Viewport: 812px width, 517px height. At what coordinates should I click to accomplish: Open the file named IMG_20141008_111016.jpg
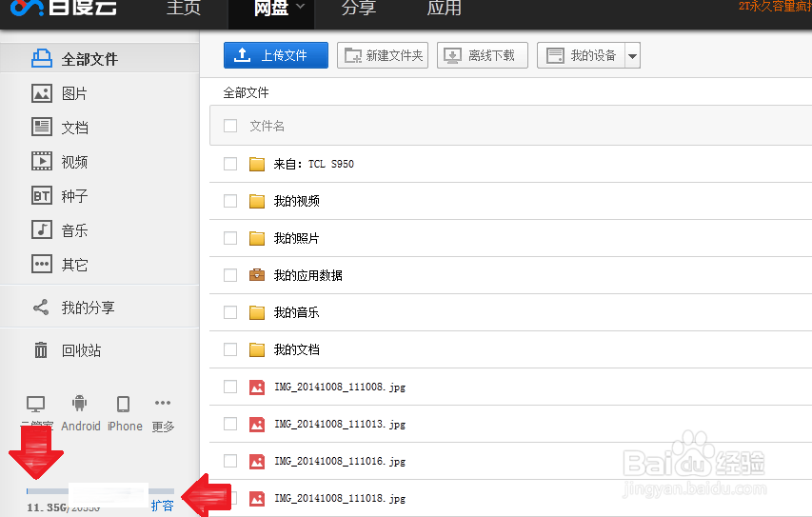point(340,461)
